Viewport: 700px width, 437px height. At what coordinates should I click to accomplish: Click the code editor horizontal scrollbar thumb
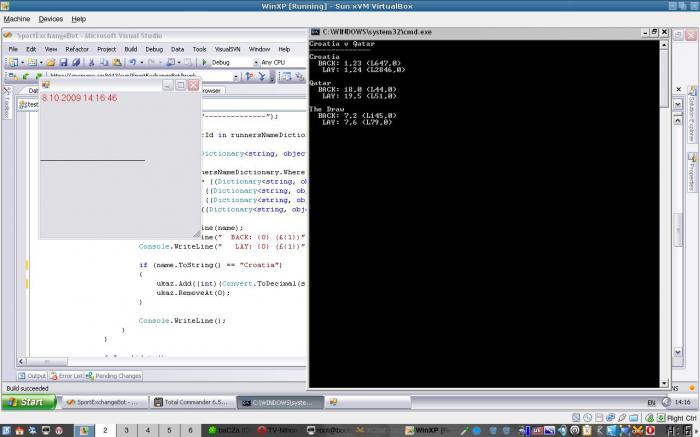pos(46,362)
